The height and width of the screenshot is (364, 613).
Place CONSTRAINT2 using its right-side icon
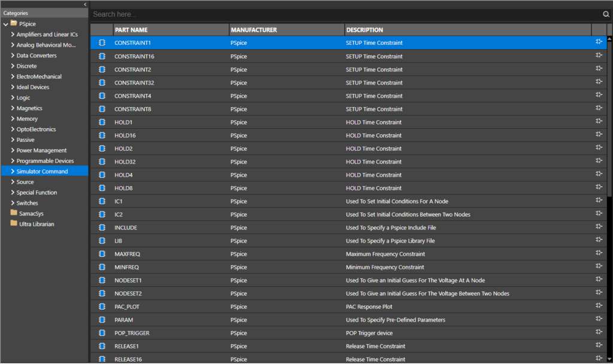(599, 68)
